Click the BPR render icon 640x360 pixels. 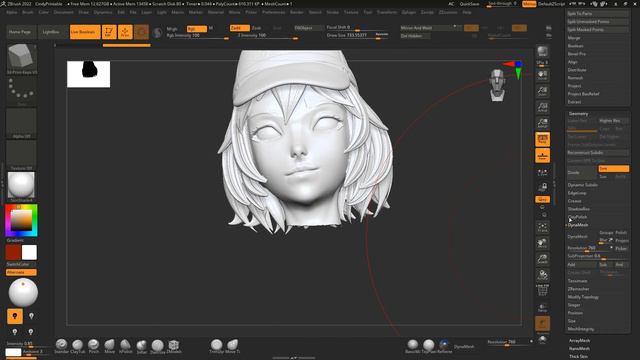[x=542, y=52]
